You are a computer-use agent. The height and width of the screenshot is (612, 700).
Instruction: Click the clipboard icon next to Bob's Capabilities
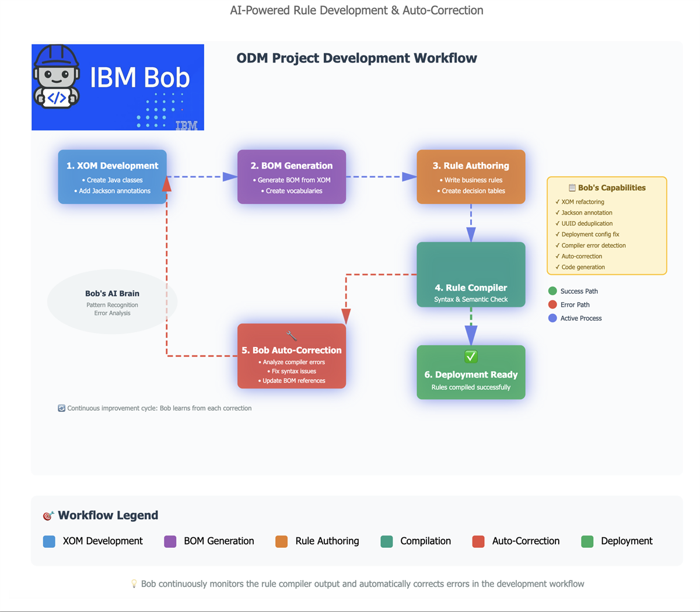coord(572,188)
